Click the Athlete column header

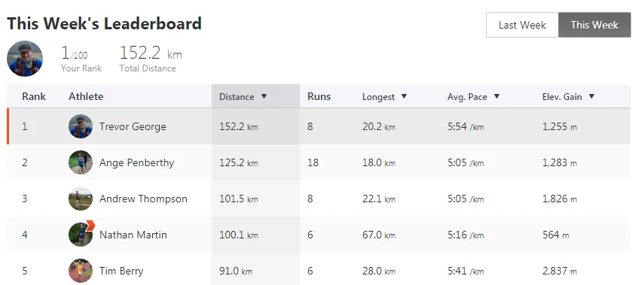(86, 96)
